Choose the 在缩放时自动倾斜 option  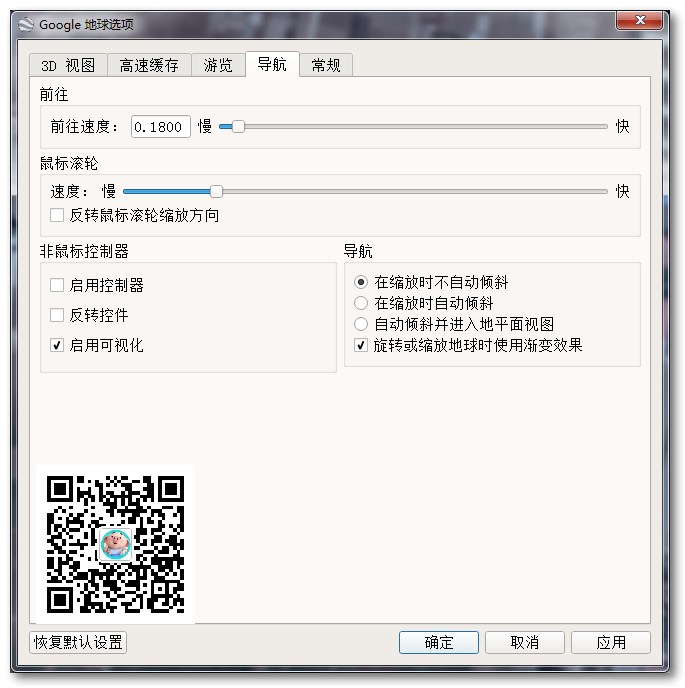point(362,303)
